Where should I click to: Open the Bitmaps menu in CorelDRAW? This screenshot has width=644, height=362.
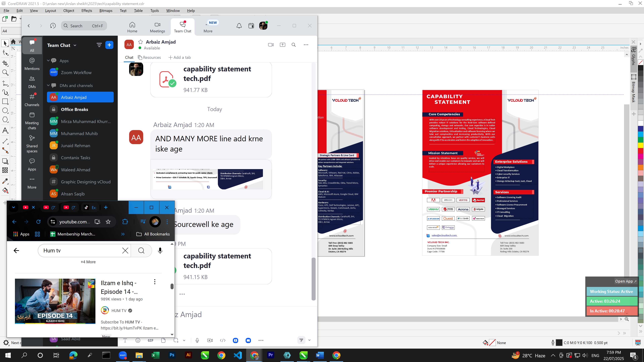[106, 11]
